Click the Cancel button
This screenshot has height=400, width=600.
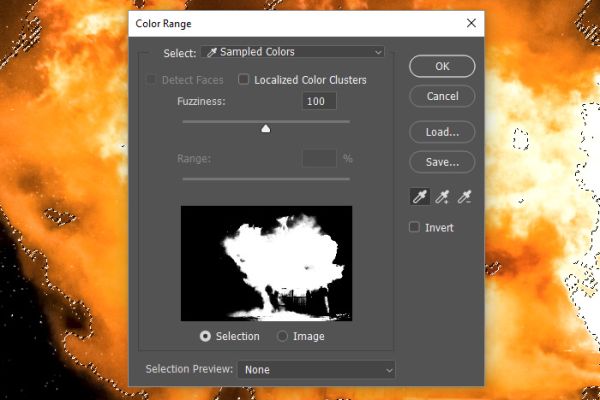442,96
